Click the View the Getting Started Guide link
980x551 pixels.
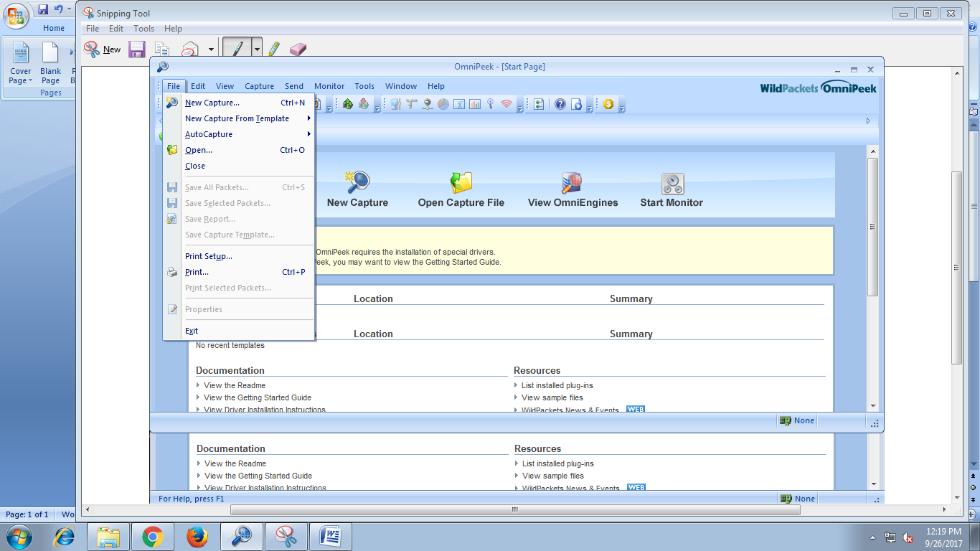[x=258, y=397]
